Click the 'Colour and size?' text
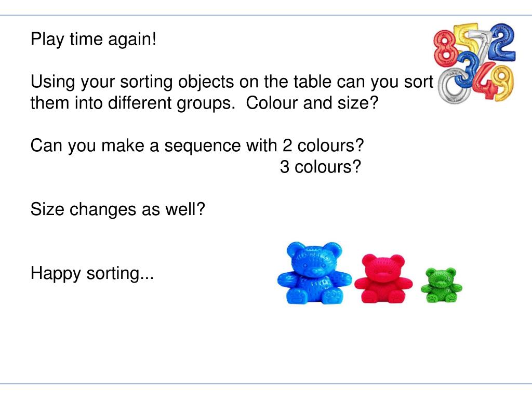The height and width of the screenshot is (399, 532). pyautogui.click(x=312, y=103)
